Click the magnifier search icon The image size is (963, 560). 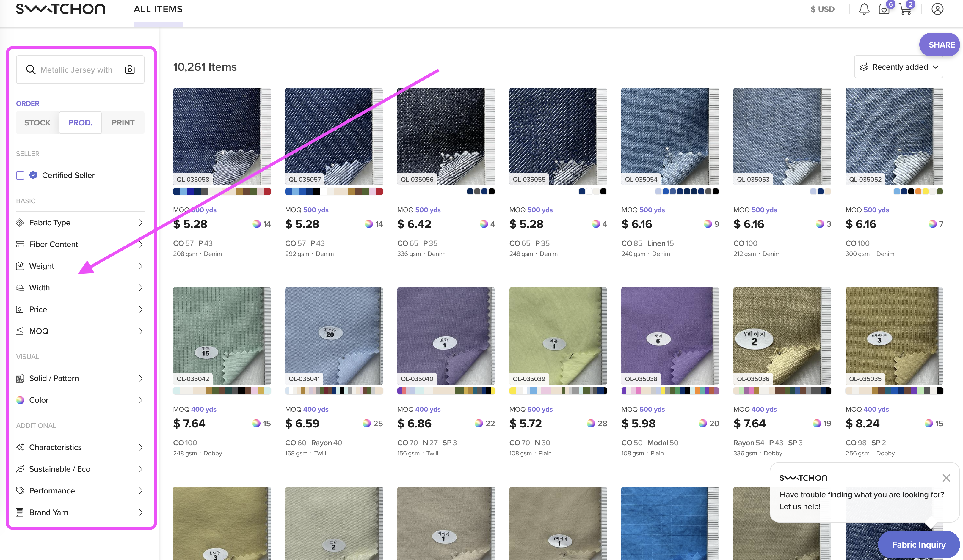coord(31,70)
